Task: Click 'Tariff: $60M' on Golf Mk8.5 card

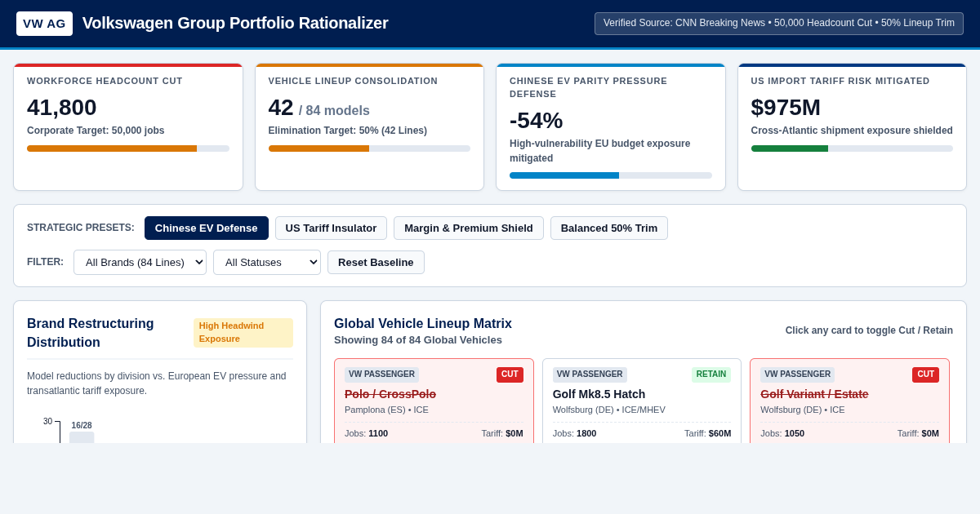Action: click(707, 433)
